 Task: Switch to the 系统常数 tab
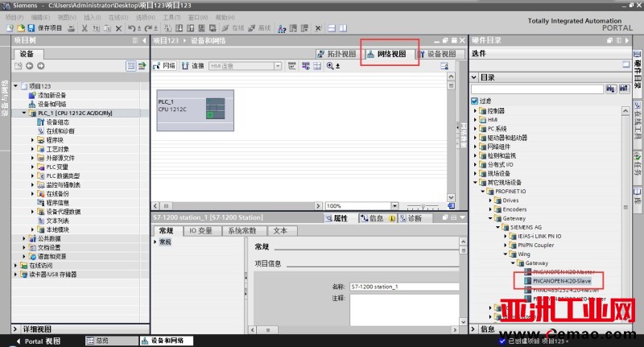click(x=242, y=231)
